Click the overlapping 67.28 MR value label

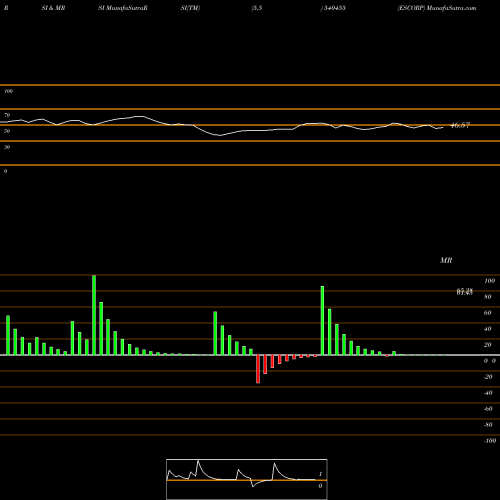[465, 292]
